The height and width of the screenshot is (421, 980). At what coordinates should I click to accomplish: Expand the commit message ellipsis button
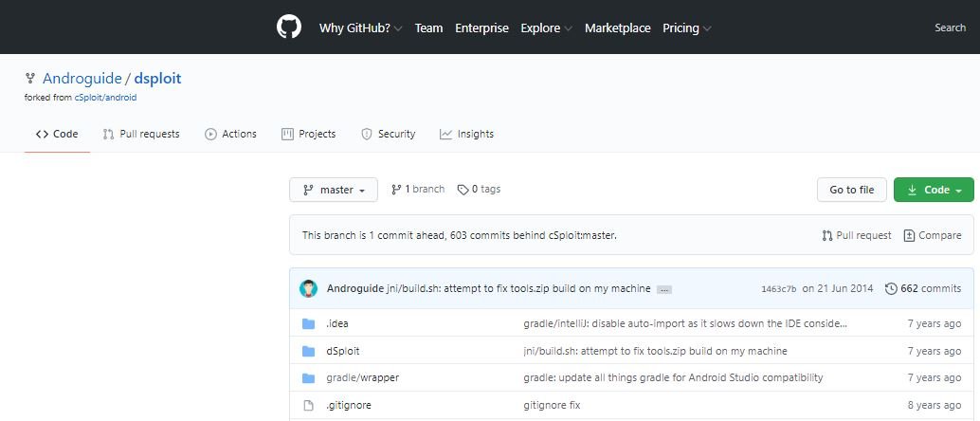[664, 289]
